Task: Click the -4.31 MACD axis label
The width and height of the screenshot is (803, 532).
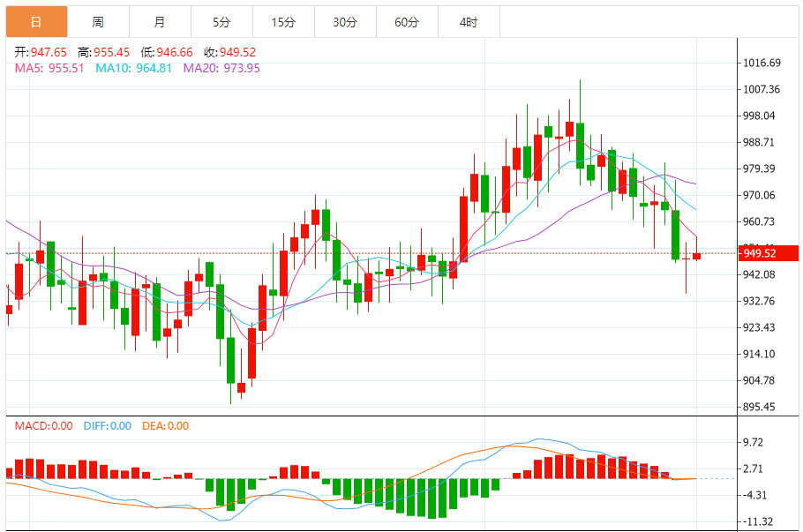Action: (754, 496)
